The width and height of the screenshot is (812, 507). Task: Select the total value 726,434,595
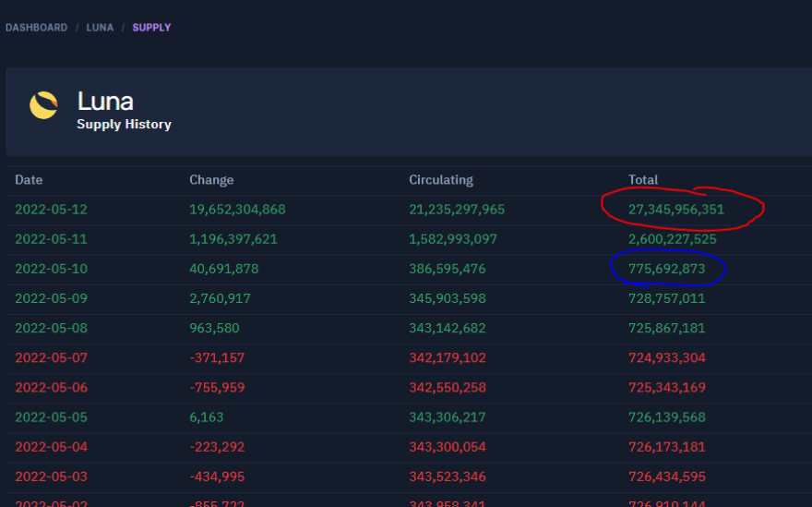666,477
